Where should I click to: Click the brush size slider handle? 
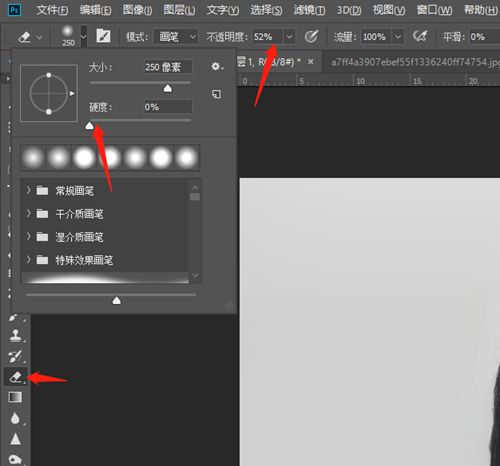coord(168,88)
